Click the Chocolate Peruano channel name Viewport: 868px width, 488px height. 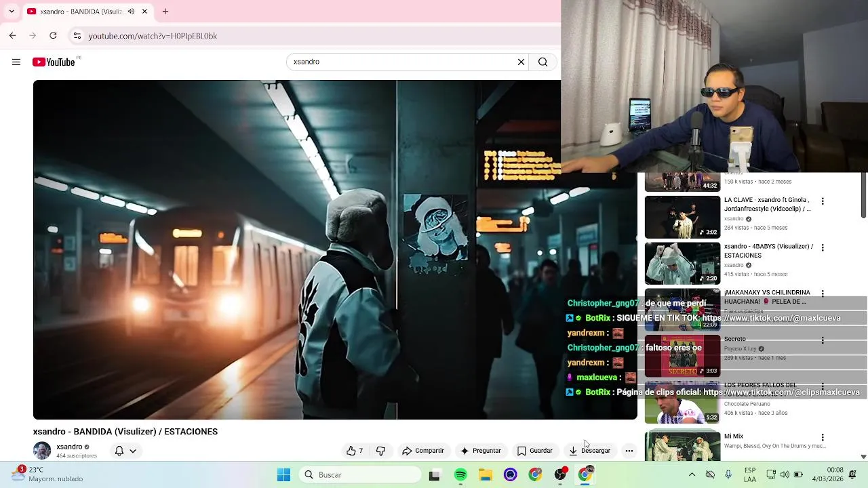(x=747, y=404)
